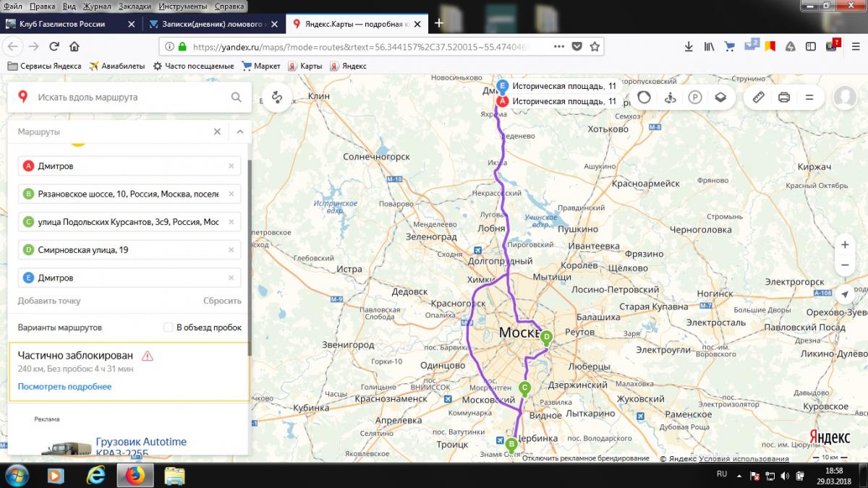Locate my position on the map
The height and width of the screenshot is (488, 868).
(x=845, y=294)
